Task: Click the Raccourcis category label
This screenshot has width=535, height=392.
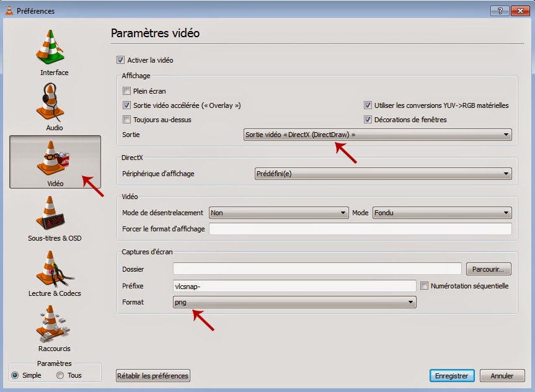Action: tap(55, 349)
